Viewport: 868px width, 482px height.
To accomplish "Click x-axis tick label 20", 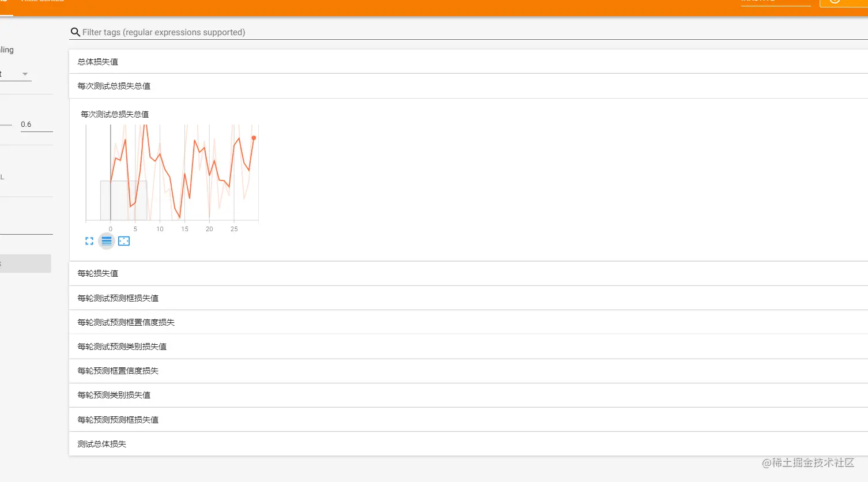I will point(209,229).
